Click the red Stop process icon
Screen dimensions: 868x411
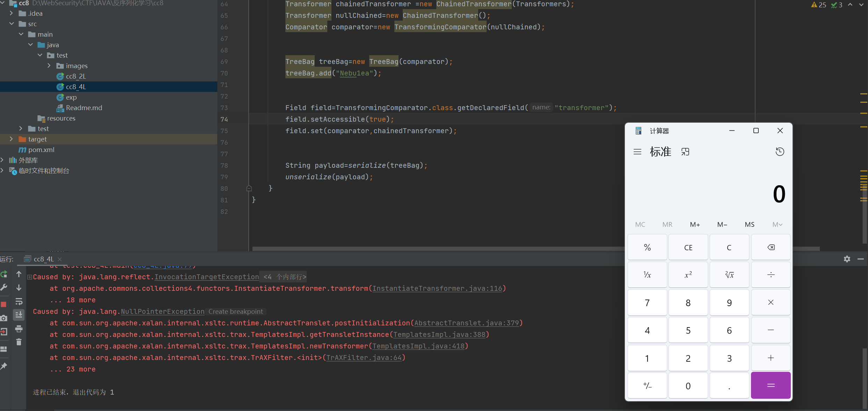[4, 304]
